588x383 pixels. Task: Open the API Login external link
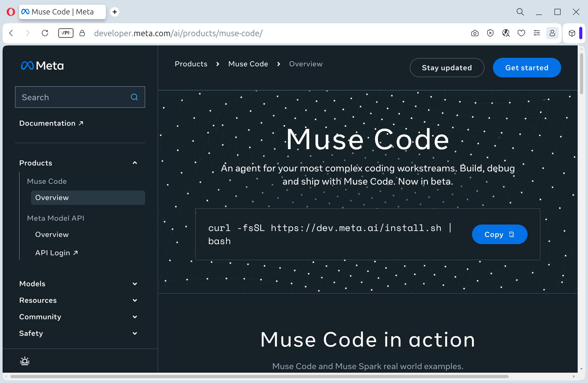point(57,253)
